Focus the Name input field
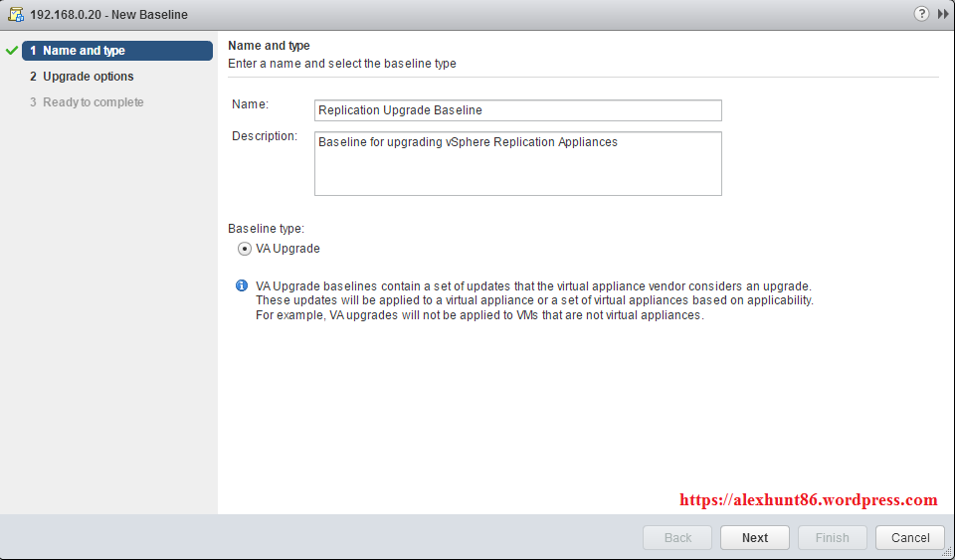Screen dimensions: 955x560 517,110
